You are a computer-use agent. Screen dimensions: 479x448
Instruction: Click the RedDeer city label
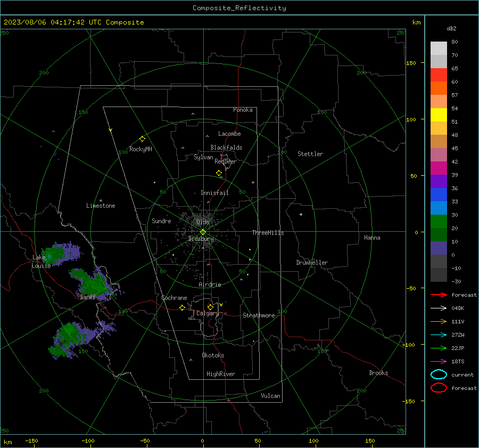[x=226, y=161]
